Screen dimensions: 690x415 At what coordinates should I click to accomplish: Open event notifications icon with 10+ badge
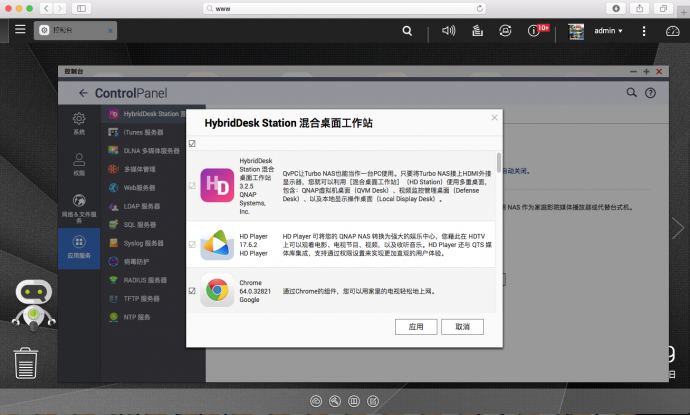[x=534, y=30]
